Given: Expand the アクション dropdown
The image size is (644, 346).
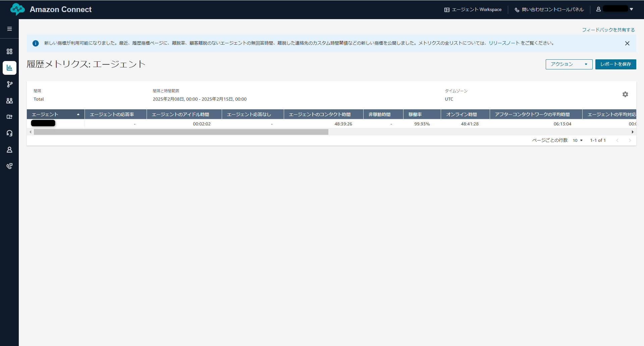Looking at the screenshot, I should click(569, 64).
